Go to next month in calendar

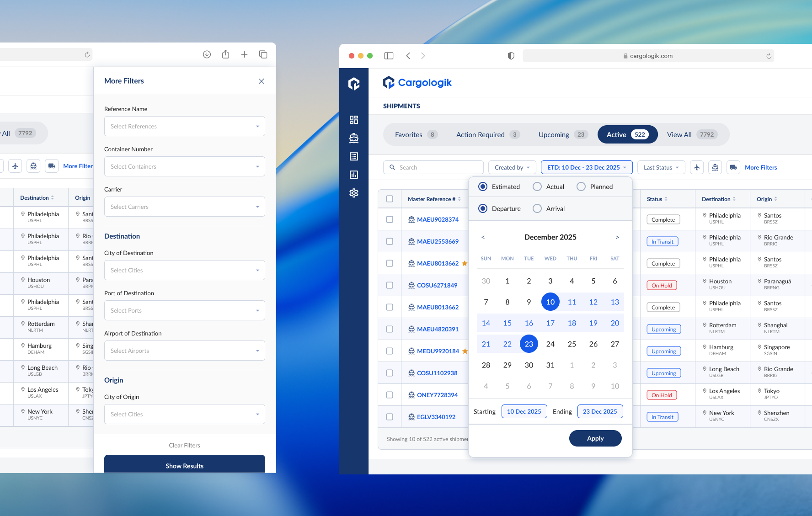pos(617,237)
